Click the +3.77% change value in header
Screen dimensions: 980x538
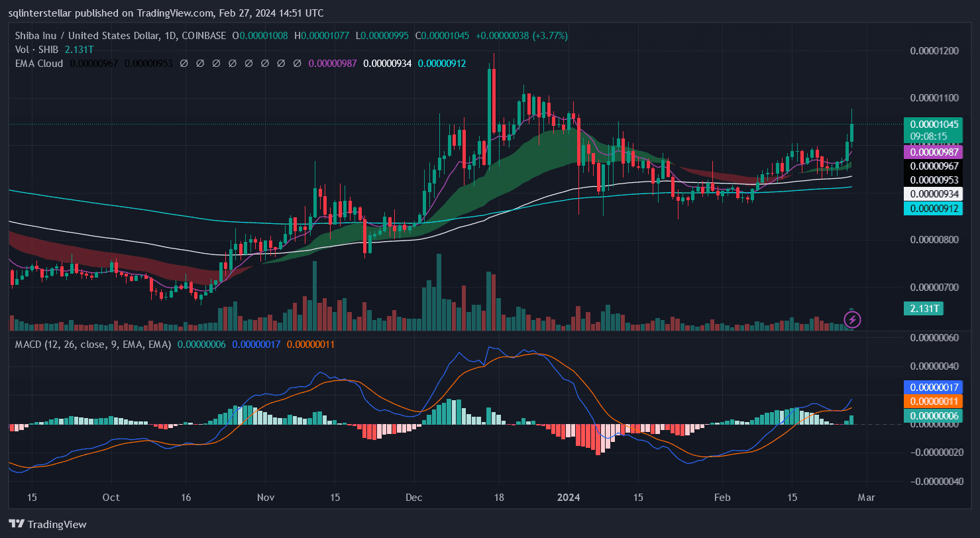[x=550, y=36]
